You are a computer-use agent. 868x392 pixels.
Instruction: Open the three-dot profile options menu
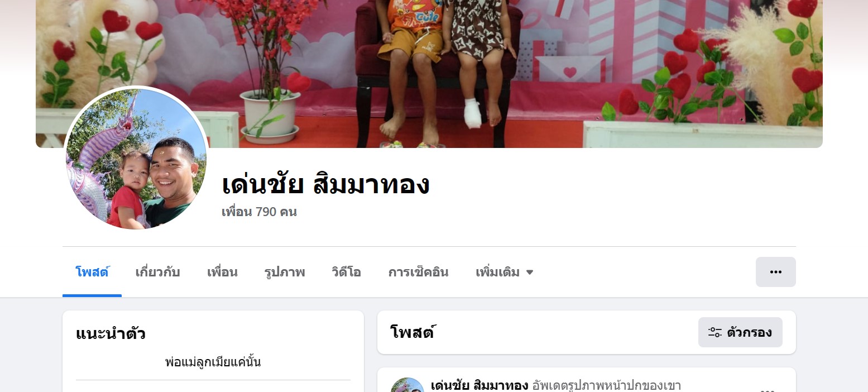click(x=775, y=272)
